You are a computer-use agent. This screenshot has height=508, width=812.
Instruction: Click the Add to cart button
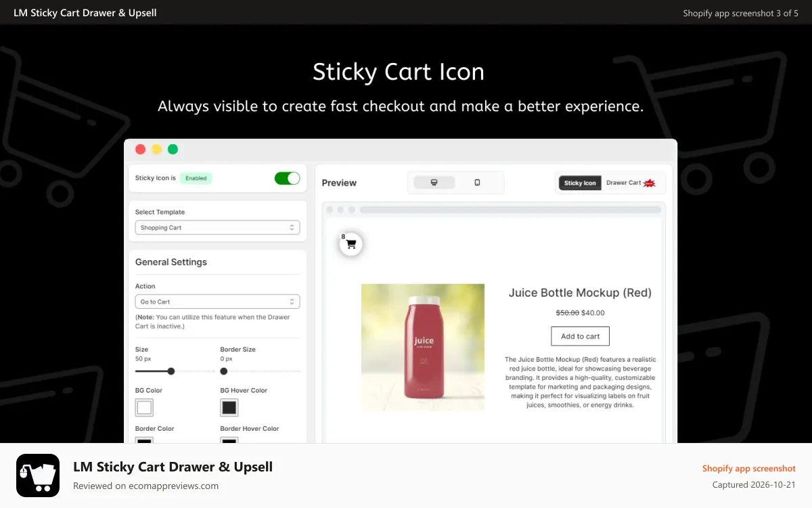click(x=580, y=336)
